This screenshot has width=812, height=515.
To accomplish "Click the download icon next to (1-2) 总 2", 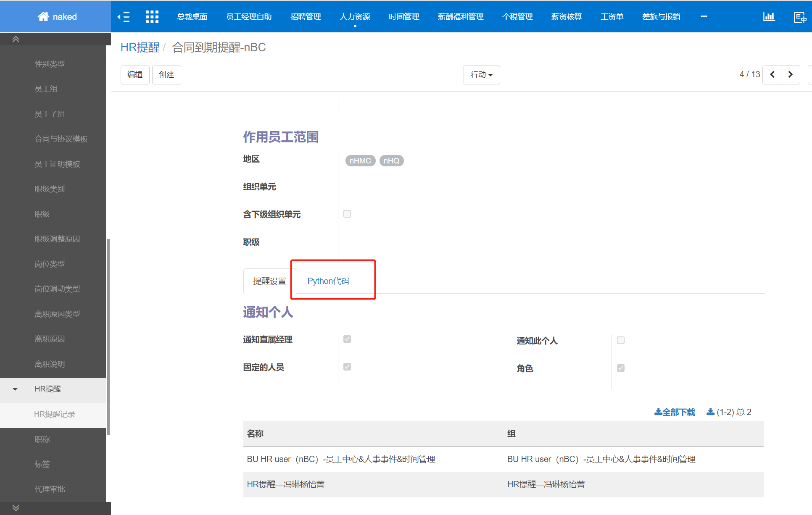I will (710, 412).
